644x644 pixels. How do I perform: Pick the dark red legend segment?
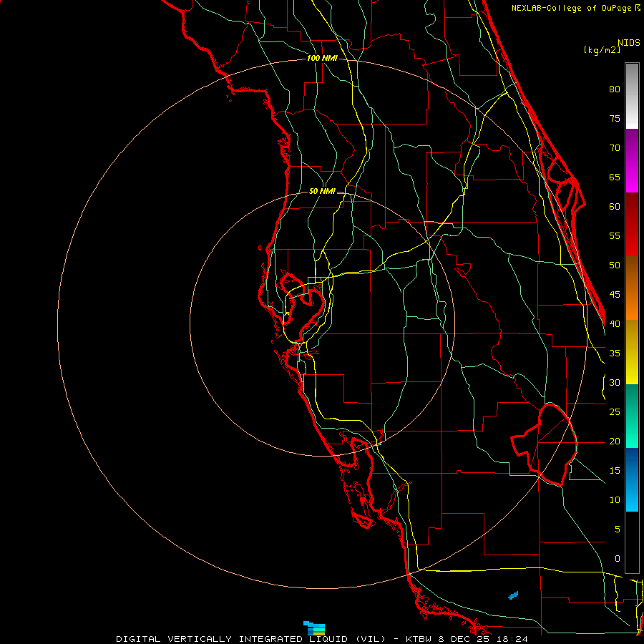(x=632, y=224)
